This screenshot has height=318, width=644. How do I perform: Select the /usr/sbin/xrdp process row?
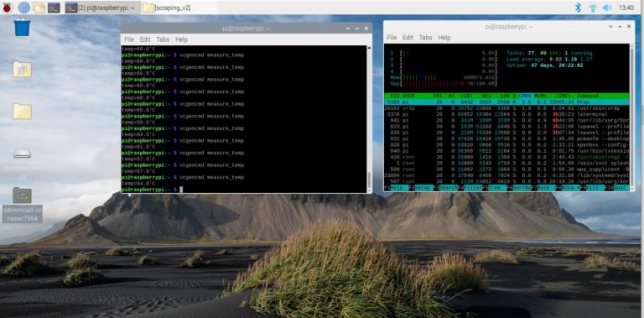506,108
